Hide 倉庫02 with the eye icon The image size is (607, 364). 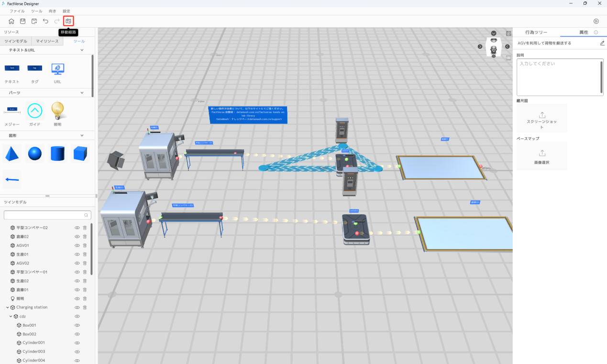77,237
